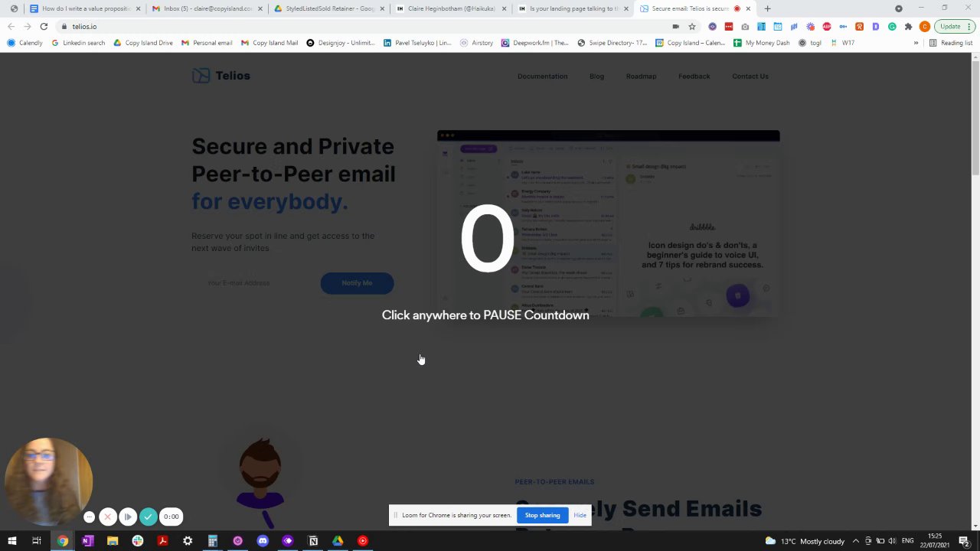The width and height of the screenshot is (980, 551).
Task: Click the Telios logo in the header
Action: coord(221,76)
